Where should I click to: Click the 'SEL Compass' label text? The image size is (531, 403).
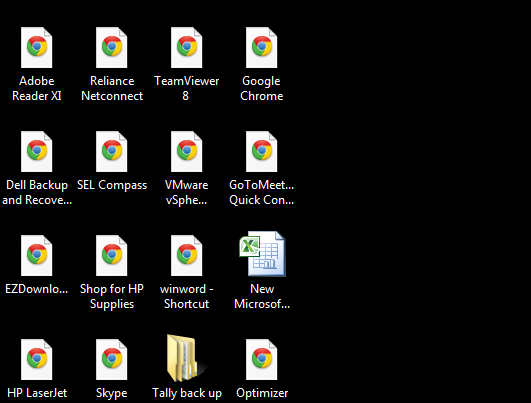112,185
